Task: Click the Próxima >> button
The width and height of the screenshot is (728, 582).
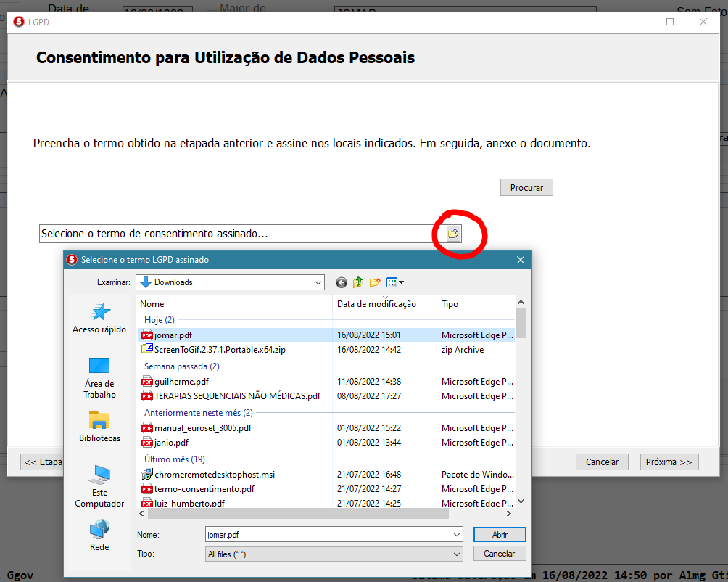Action: click(x=669, y=462)
